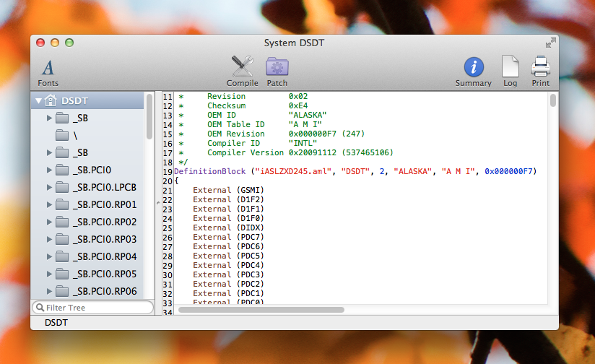This screenshot has width=595, height=364.
Task: Click the sidebar split collapse handle
Action: (x=158, y=203)
